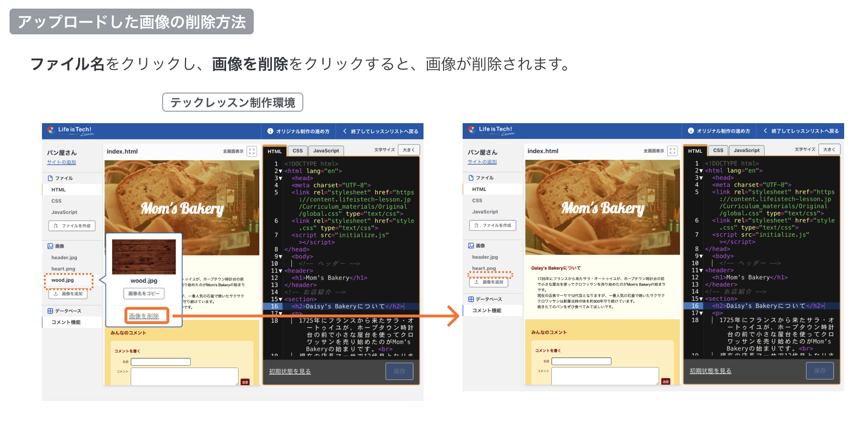This screenshot has width=868, height=421.
Task: Click the 名前 input field in right preview
Action: click(x=581, y=361)
